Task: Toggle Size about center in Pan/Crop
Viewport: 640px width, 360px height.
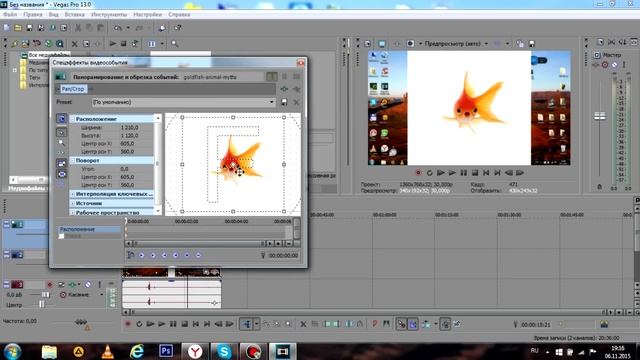Action: coord(61,174)
